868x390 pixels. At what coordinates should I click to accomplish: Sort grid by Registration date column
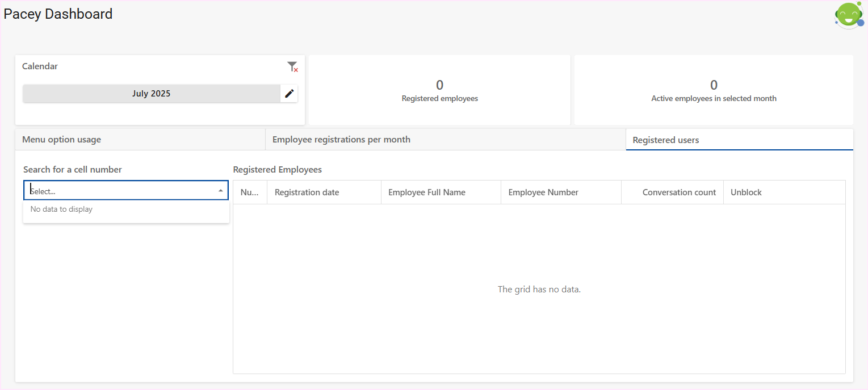307,192
